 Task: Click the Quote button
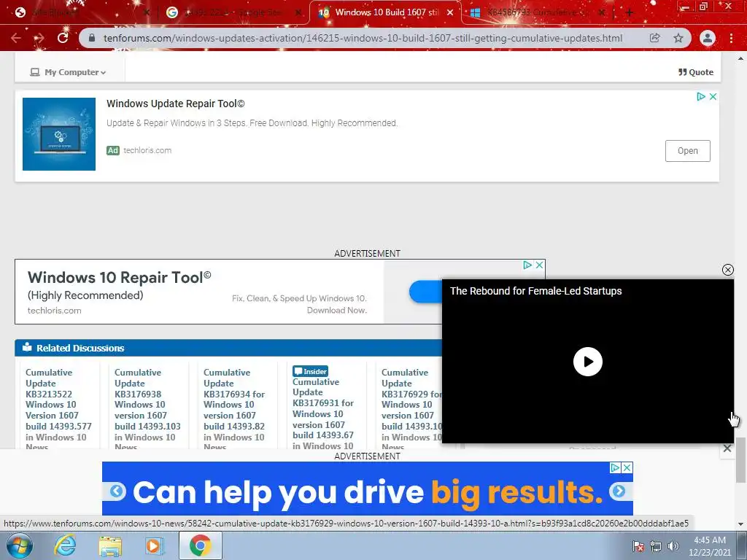696,72
